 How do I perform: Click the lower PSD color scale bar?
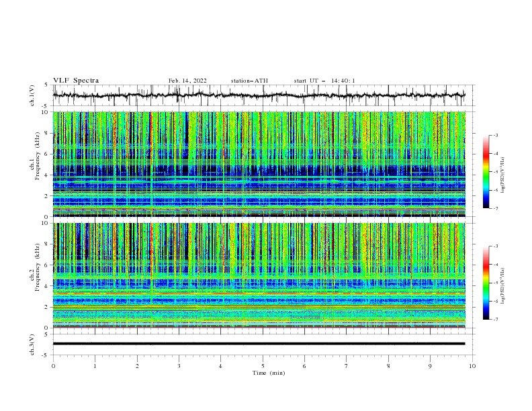pos(486,283)
